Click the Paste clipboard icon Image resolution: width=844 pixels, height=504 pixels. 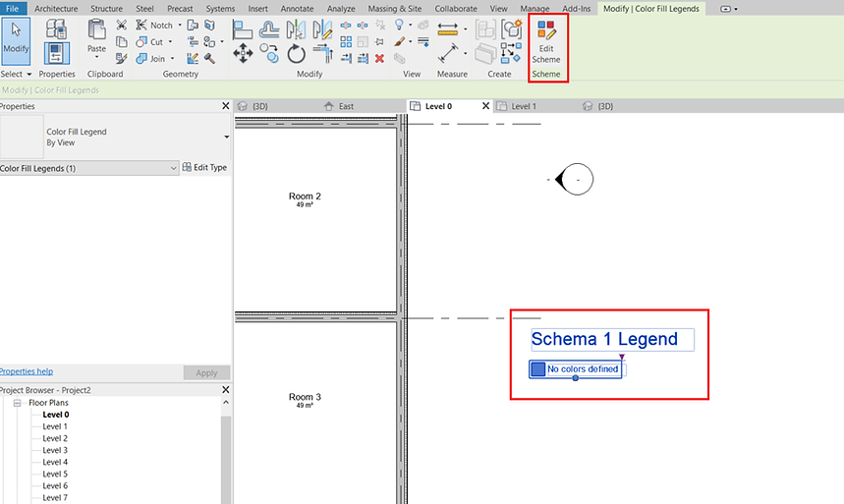pyautogui.click(x=96, y=29)
